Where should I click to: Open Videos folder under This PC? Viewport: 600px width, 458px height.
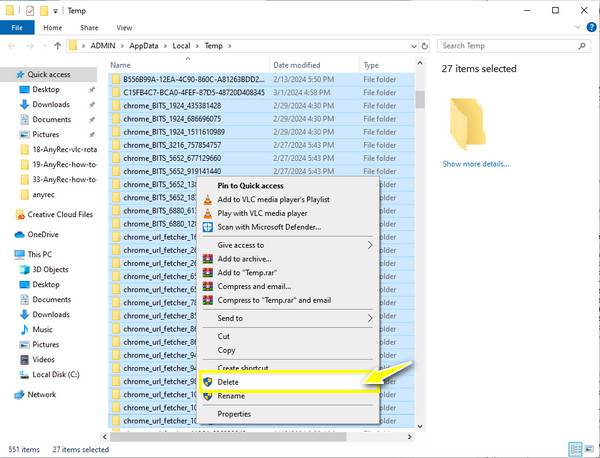(37, 359)
